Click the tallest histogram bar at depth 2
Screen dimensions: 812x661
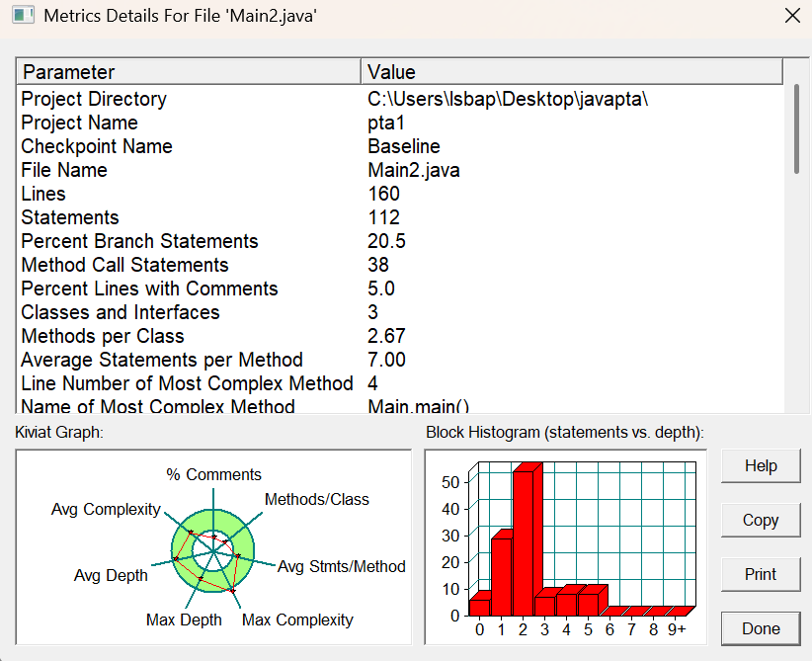pos(525,542)
